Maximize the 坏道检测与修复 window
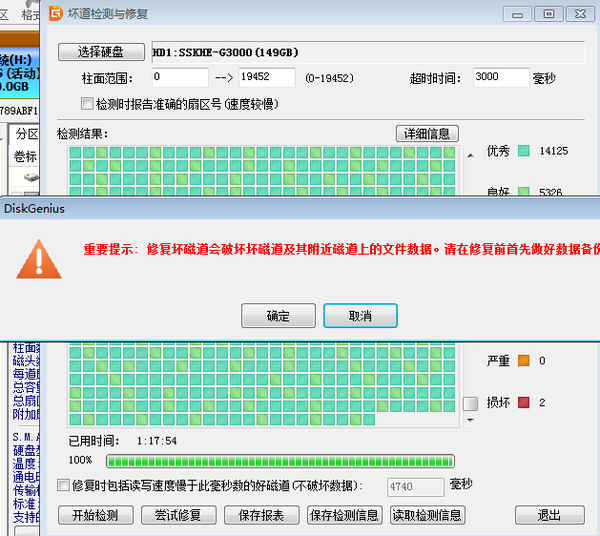 (548, 14)
